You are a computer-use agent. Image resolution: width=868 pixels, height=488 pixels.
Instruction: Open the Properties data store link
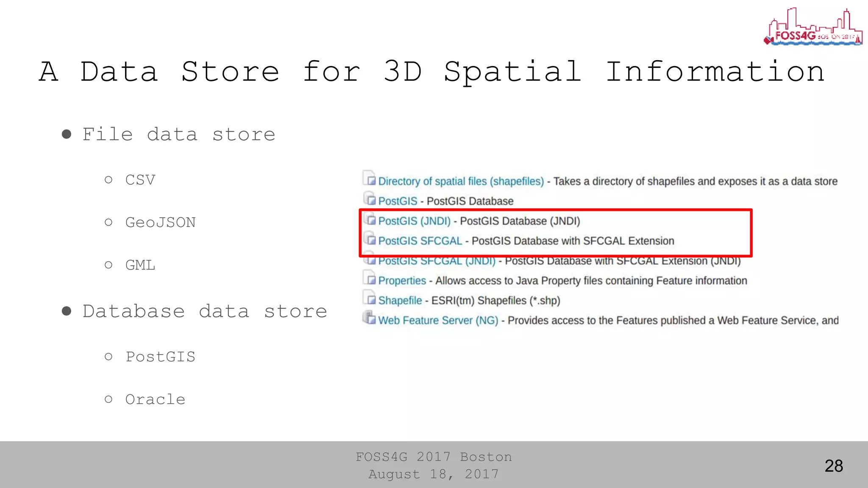coord(402,281)
